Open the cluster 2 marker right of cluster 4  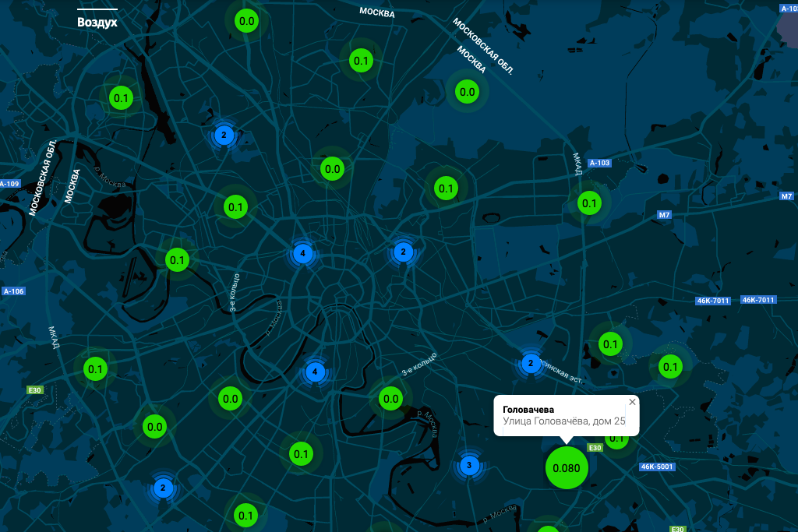pyautogui.click(x=403, y=252)
